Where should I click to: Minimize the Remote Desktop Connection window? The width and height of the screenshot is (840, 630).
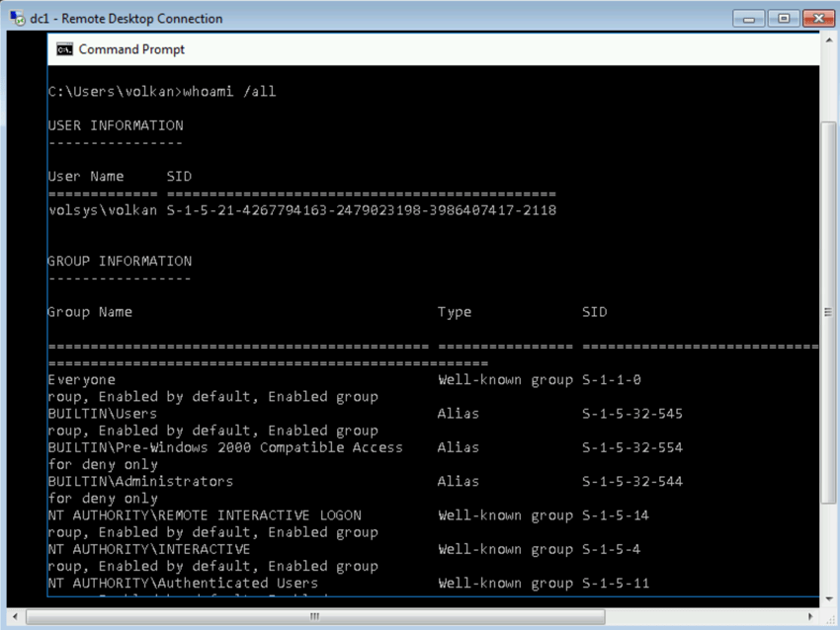[x=749, y=19]
